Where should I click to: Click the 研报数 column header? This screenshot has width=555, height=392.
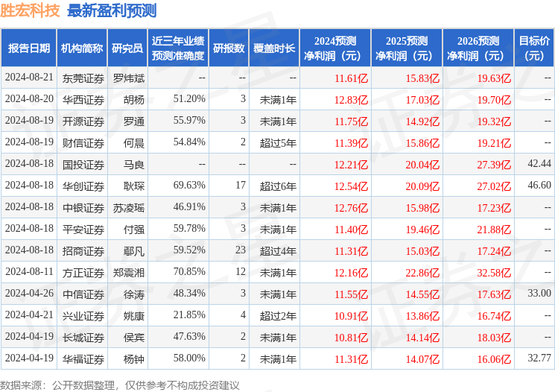[x=229, y=48]
